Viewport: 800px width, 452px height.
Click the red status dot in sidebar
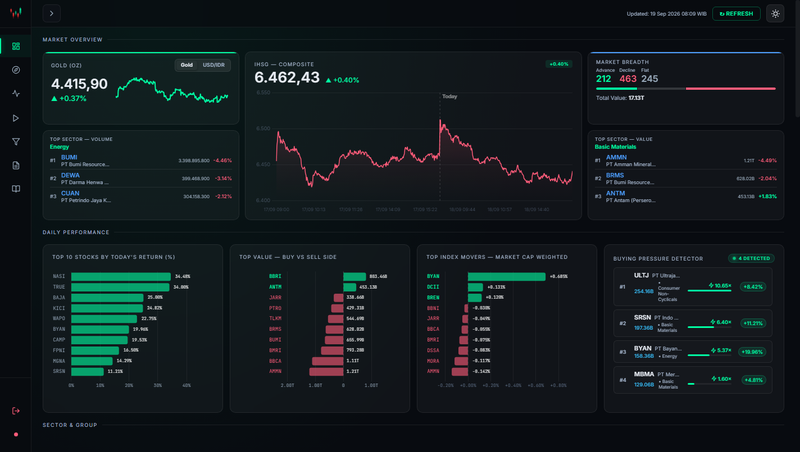(x=16, y=435)
